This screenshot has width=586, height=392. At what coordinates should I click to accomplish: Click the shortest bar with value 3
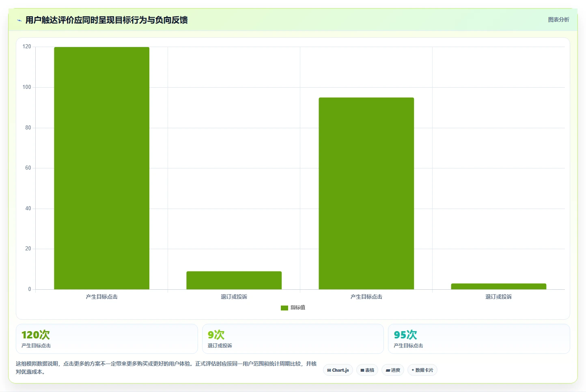(499, 286)
